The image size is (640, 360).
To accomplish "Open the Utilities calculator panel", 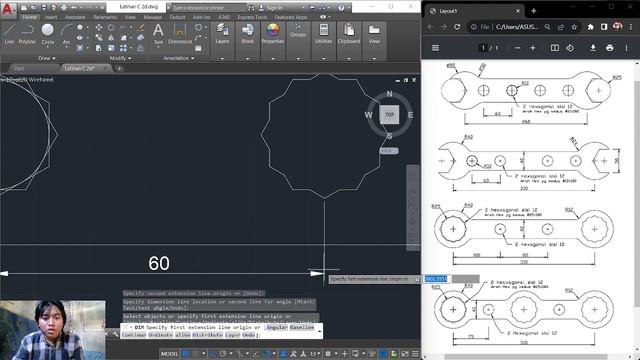I will coord(324,33).
